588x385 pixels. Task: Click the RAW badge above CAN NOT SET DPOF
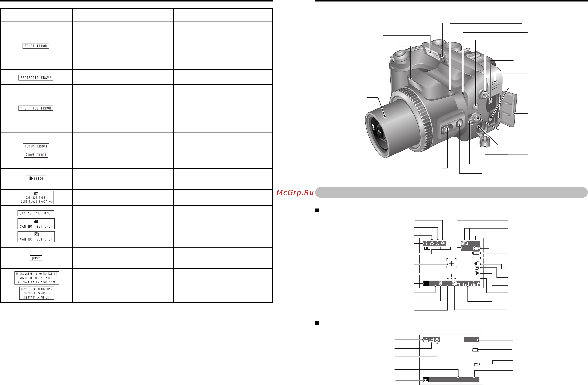click(x=36, y=234)
